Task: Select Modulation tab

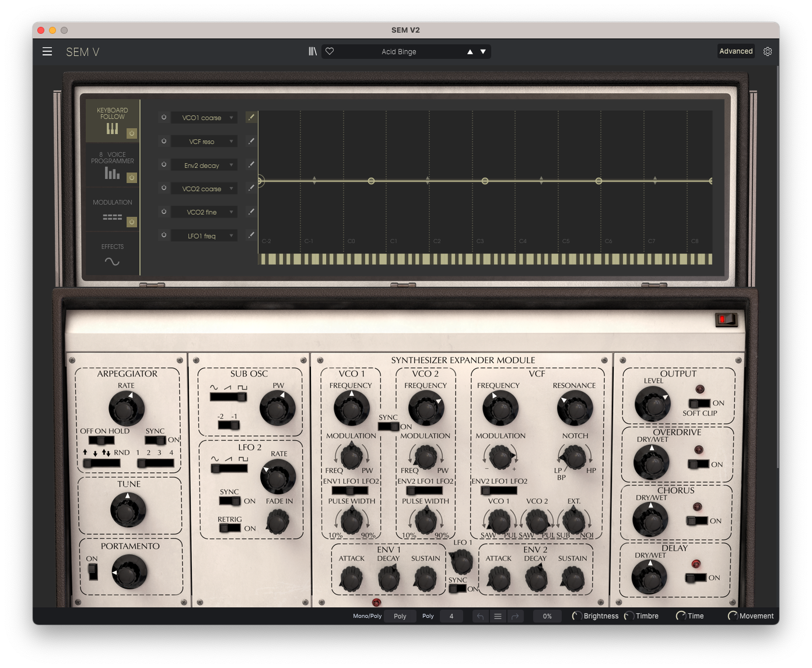Action: (x=113, y=209)
